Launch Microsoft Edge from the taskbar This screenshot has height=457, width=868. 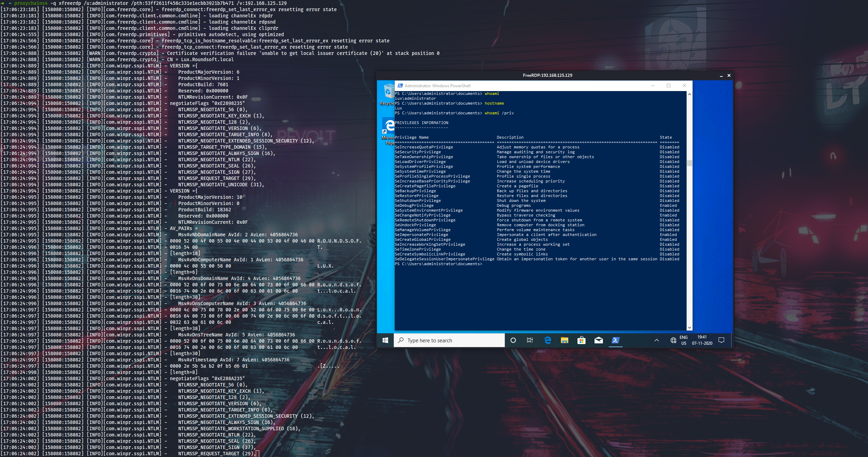tap(548, 340)
